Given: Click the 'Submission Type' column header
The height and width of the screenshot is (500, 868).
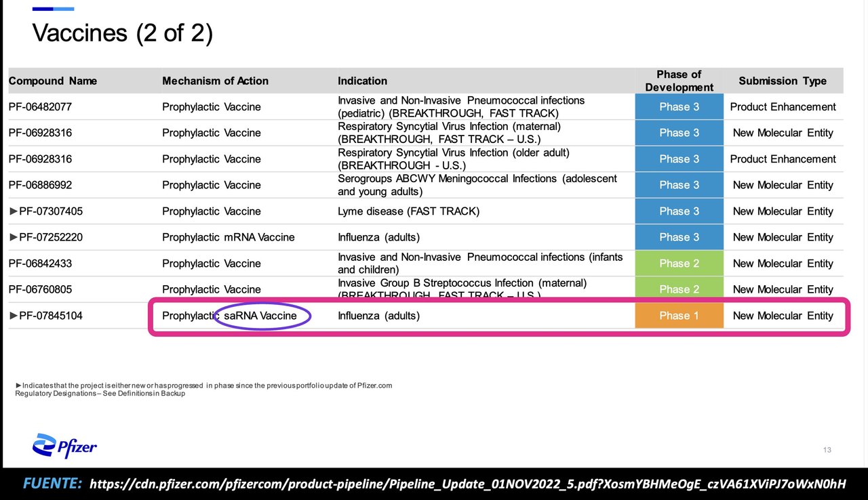Looking at the screenshot, I should coord(783,81).
